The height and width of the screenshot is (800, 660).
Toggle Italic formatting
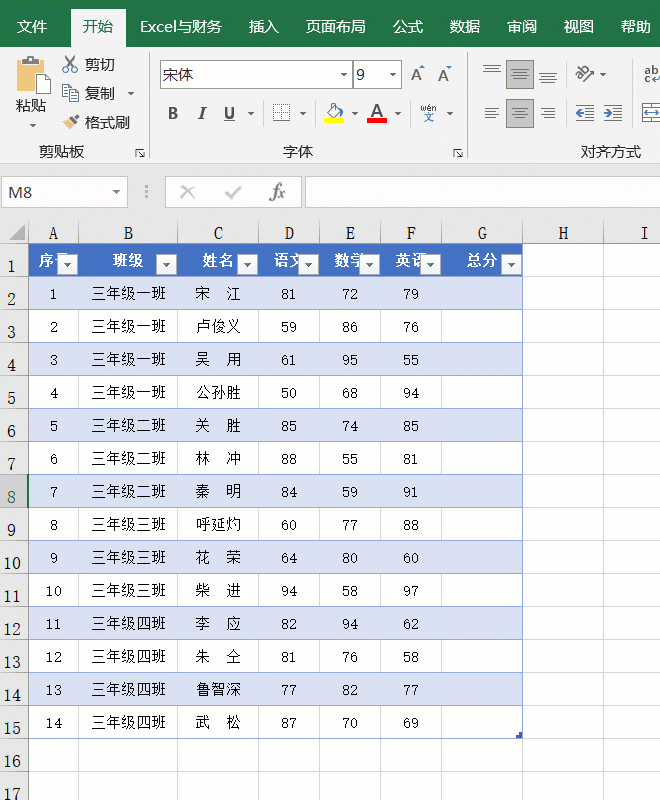tap(201, 113)
